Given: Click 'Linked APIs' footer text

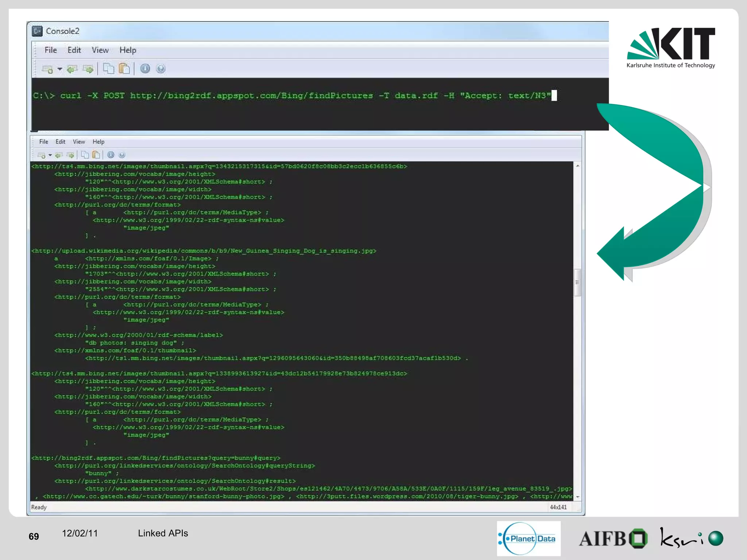Looking at the screenshot, I should (x=163, y=533).
